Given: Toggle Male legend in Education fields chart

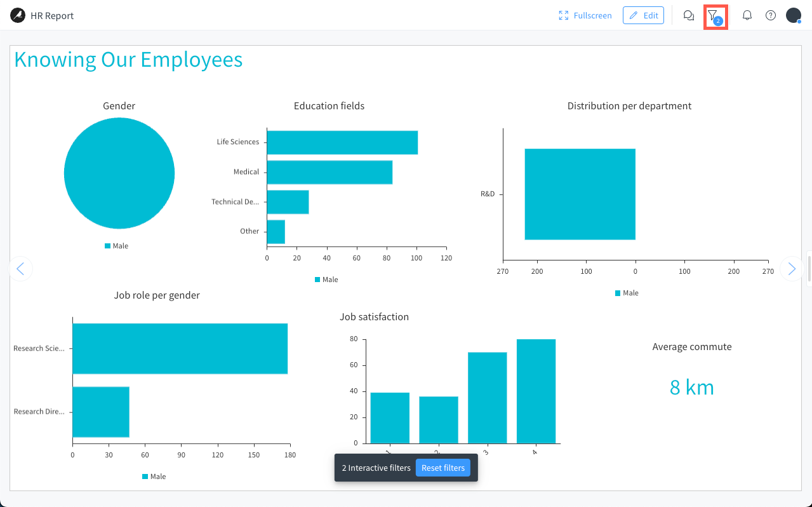Looking at the screenshot, I should point(326,280).
